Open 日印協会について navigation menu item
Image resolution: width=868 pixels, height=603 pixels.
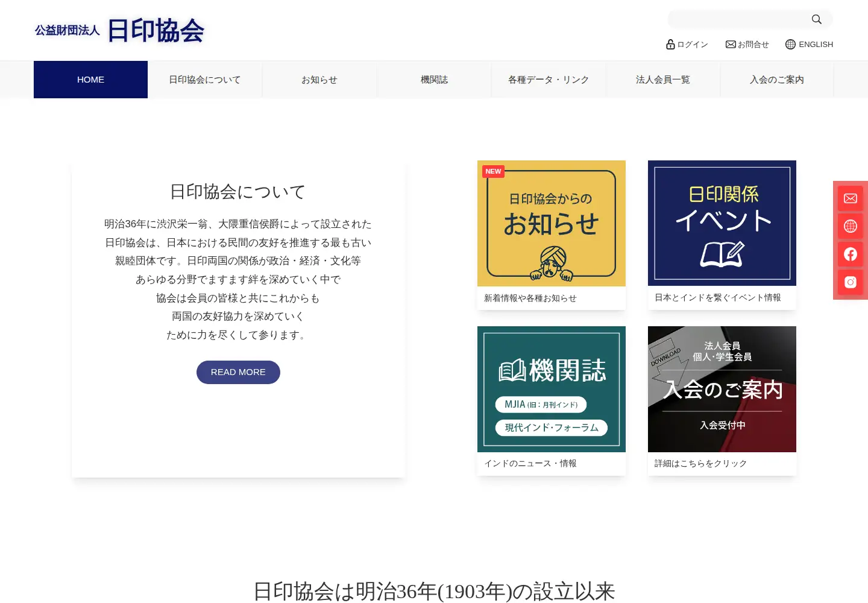coord(205,80)
